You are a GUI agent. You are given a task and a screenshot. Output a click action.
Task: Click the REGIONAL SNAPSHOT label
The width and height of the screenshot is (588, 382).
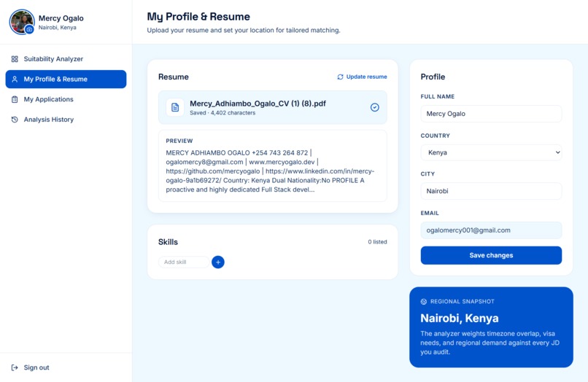463,301
